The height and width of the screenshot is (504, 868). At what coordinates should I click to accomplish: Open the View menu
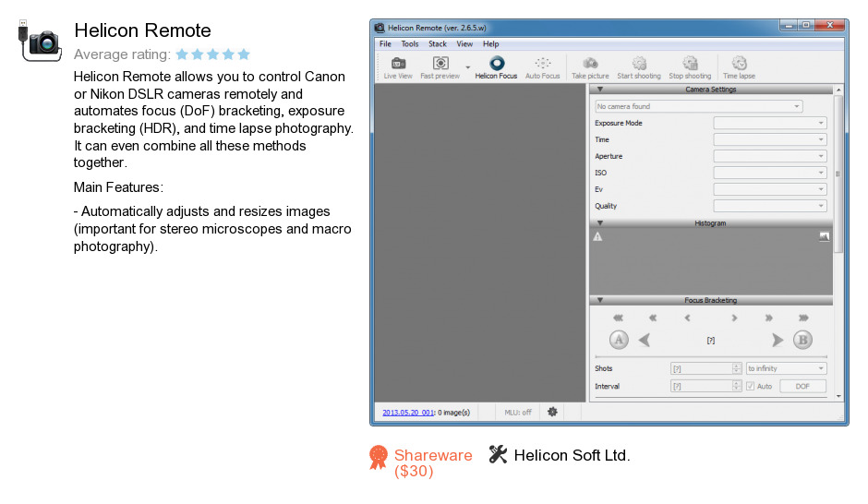coord(464,43)
